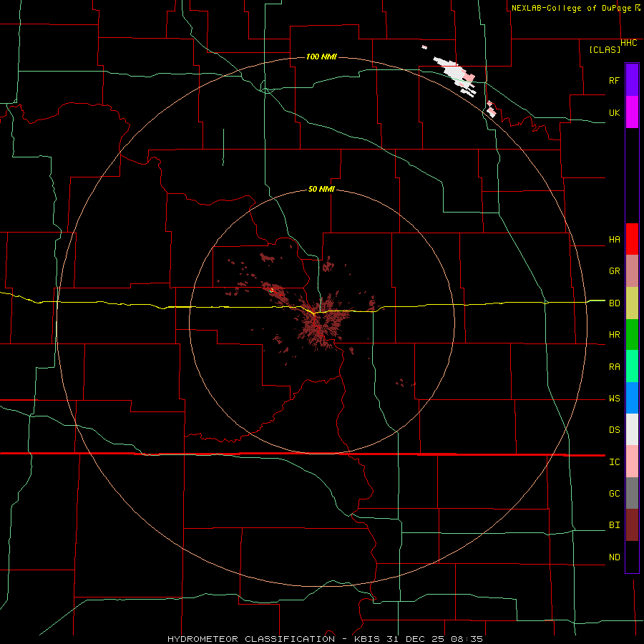The image size is (644, 644).
Task: Click the HR legend label
Action: tap(614, 335)
